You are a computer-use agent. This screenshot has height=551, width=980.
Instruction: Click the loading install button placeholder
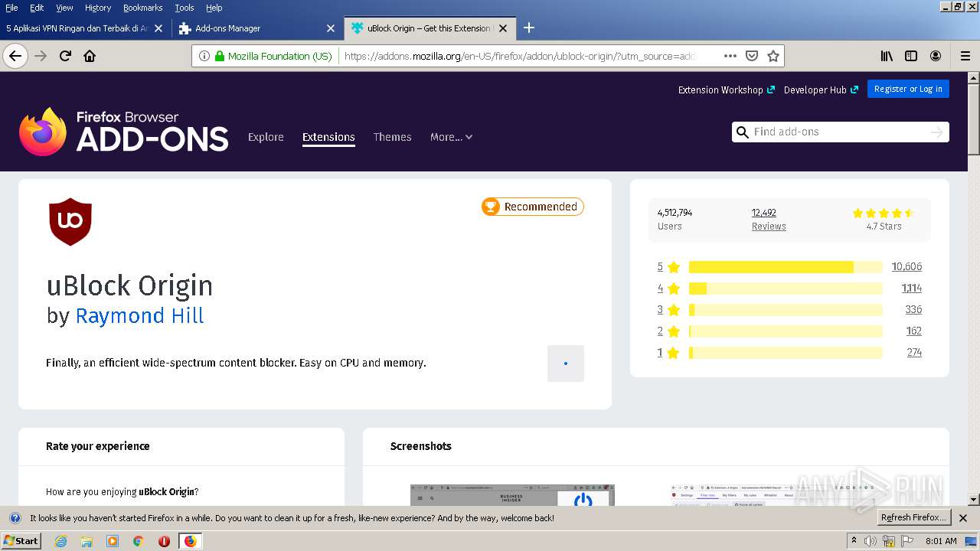point(566,364)
